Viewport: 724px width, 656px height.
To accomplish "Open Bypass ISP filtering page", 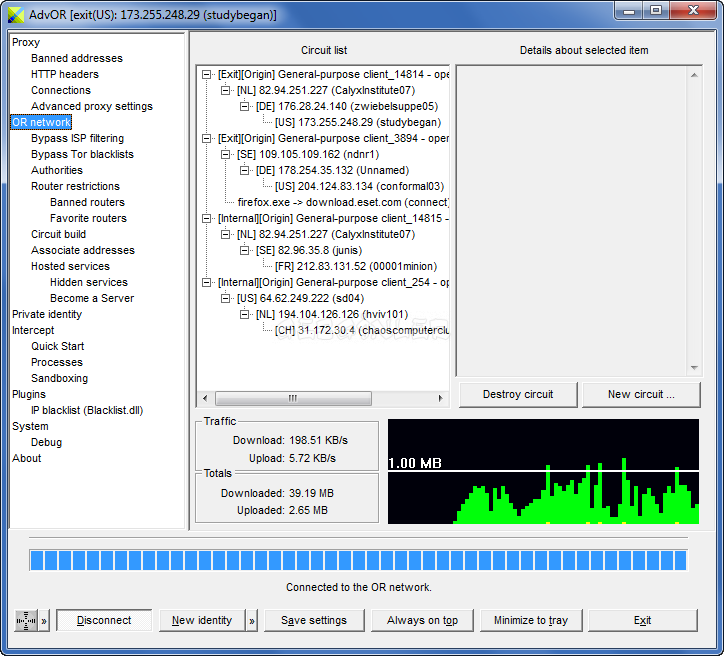I will [77, 138].
